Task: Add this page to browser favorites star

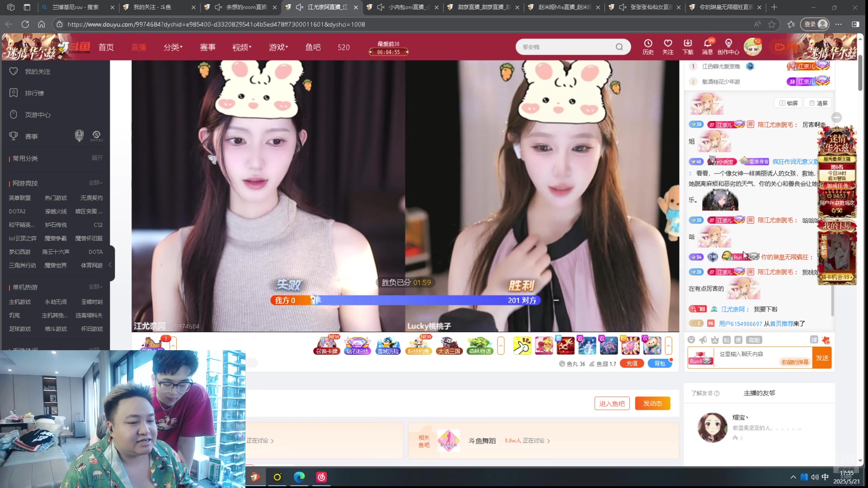Action: pyautogui.click(x=772, y=24)
